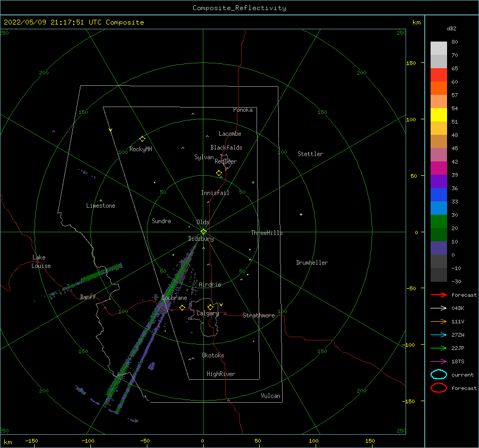Screen dimensions: 479x448
Task: Click the yellow diamond marker near RockyMH
Action: coord(142,139)
